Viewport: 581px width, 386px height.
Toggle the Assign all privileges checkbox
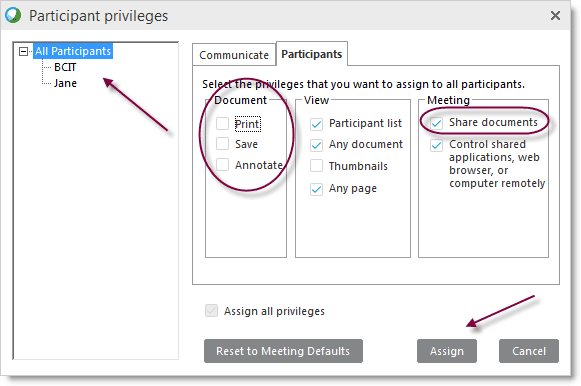(212, 311)
